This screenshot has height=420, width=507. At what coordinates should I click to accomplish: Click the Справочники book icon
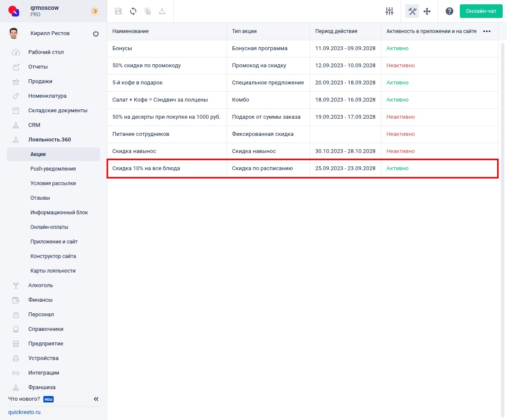click(15, 329)
